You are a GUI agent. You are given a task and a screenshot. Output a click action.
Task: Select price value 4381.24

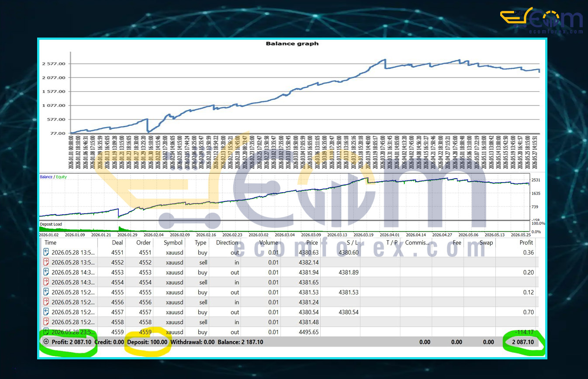308,302
